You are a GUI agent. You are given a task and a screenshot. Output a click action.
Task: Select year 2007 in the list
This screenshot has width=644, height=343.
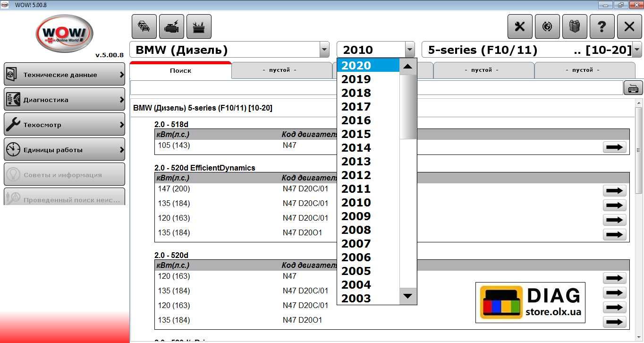[368, 243]
